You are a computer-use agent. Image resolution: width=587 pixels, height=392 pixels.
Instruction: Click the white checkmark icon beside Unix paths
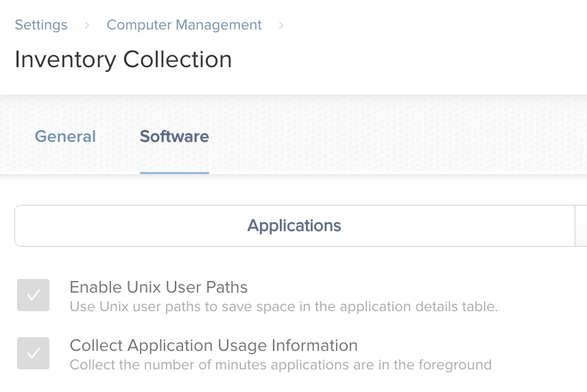click(x=34, y=295)
